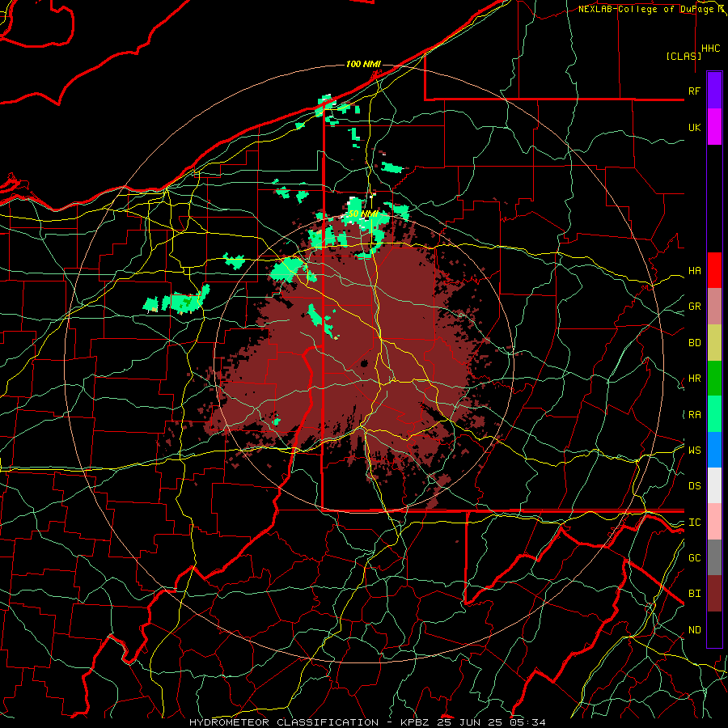
Task: Click the GR legend label
Action: pyautogui.click(x=695, y=307)
